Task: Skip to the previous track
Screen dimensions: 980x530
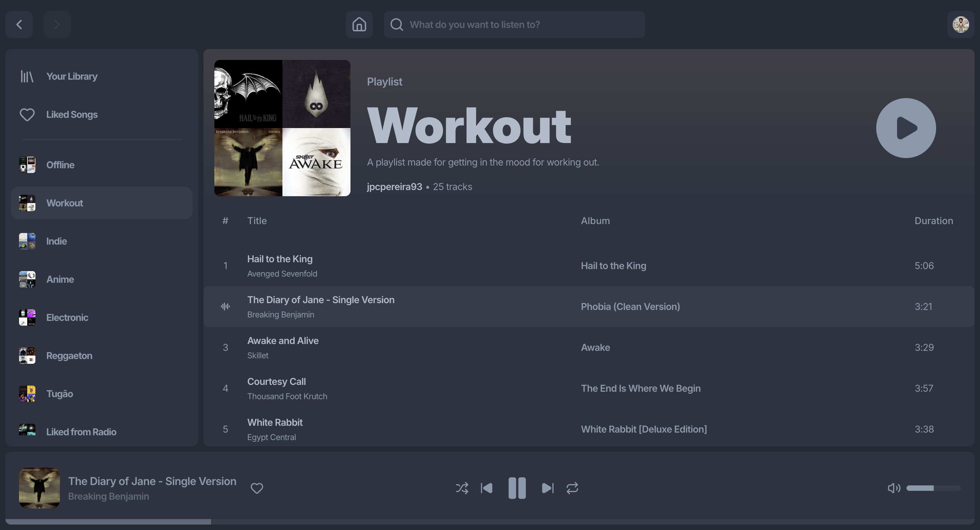Action: pyautogui.click(x=487, y=488)
